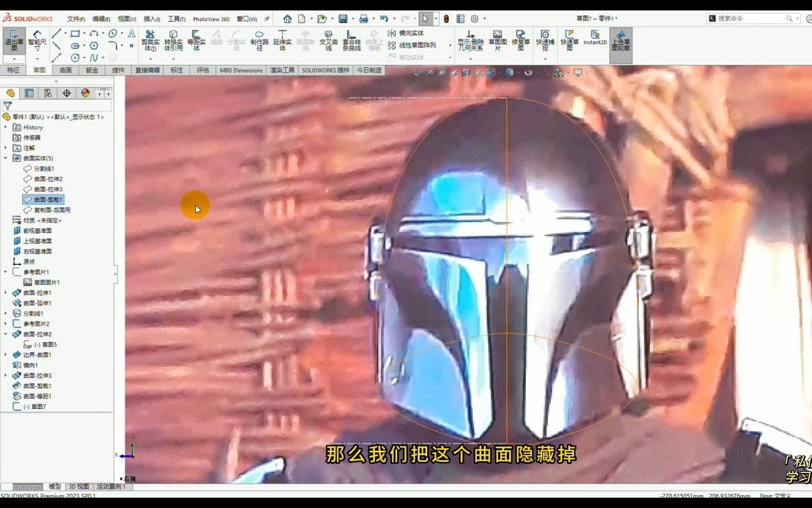Activate the 剪裁实体 Trim Entities tool
812x508 pixels.
pos(150,40)
